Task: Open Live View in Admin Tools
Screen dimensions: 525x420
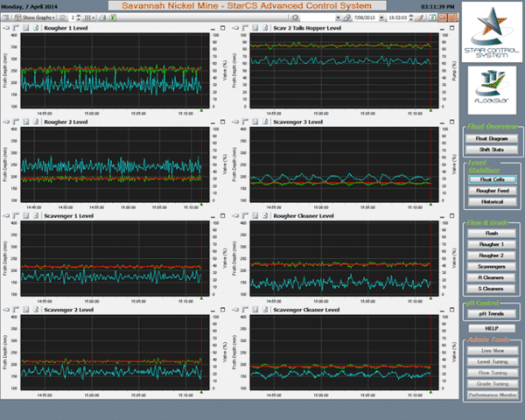Action: [492, 351]
